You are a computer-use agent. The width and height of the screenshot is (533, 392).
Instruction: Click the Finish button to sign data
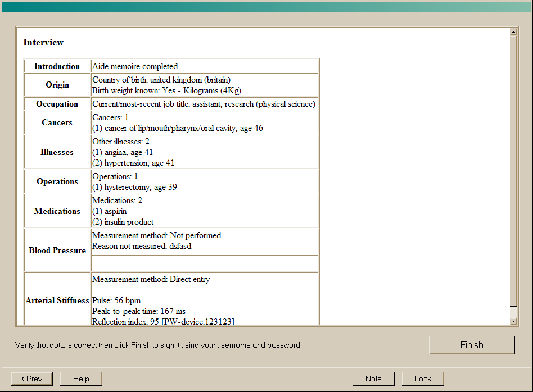tap(471, 345)
